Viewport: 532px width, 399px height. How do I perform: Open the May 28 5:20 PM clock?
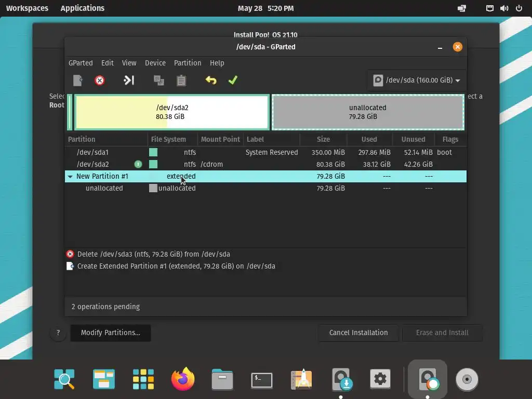[x=265, y=8]
